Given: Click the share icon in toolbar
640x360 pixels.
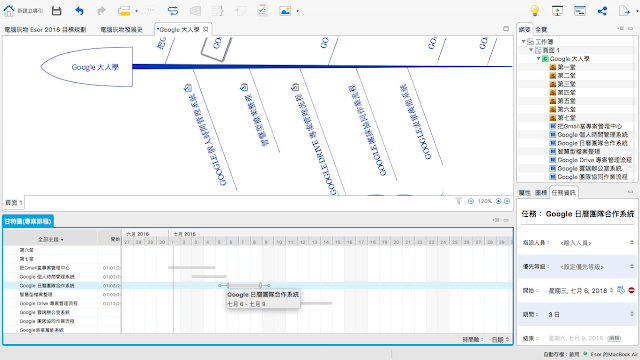Looking at the screenshot, I should 602,11.
